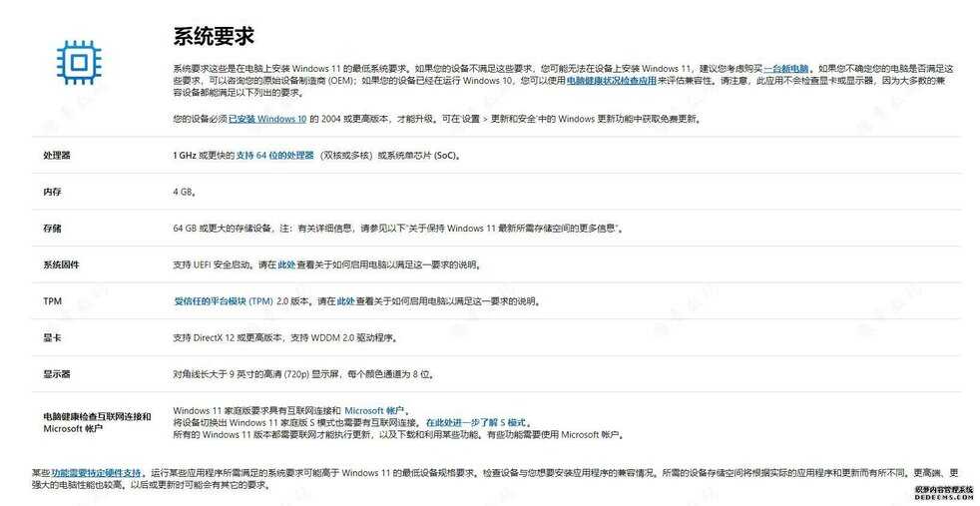
Task: Click the '内存' row label
Action: click(52, 192)
